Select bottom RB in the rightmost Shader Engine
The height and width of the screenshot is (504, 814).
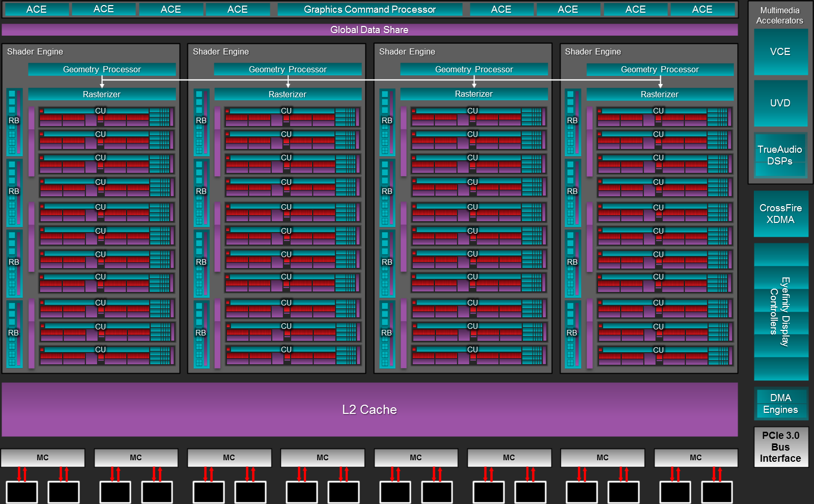coord(572,333)
